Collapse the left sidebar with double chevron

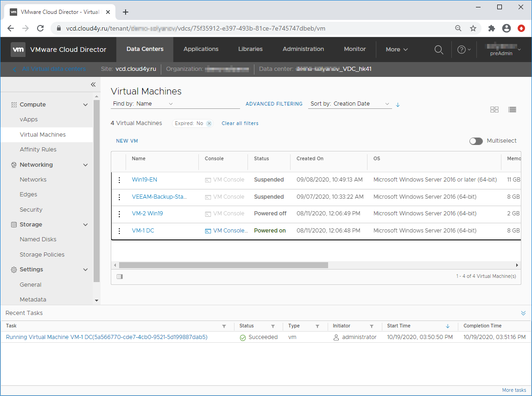pyautogui.click(x=93, y=84)
